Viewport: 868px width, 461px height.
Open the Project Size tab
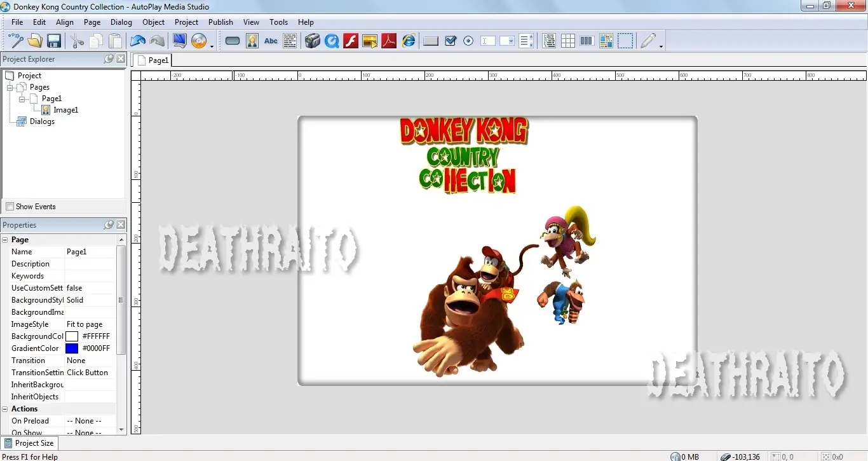point(29,443)
